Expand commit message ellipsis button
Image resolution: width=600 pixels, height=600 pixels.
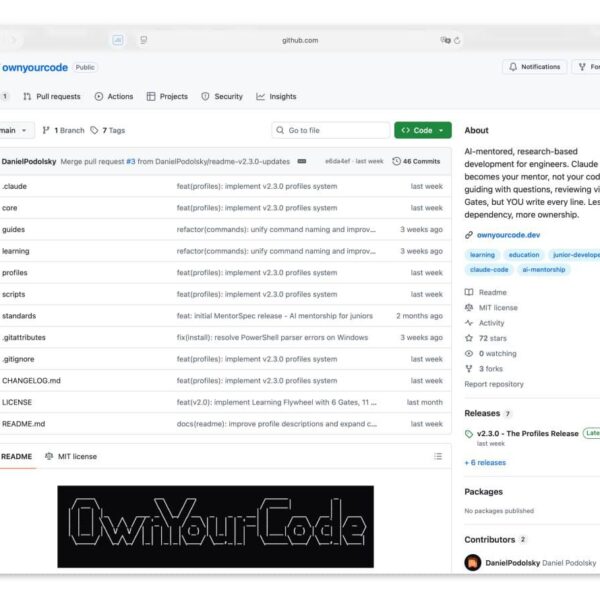pos(302,161)
